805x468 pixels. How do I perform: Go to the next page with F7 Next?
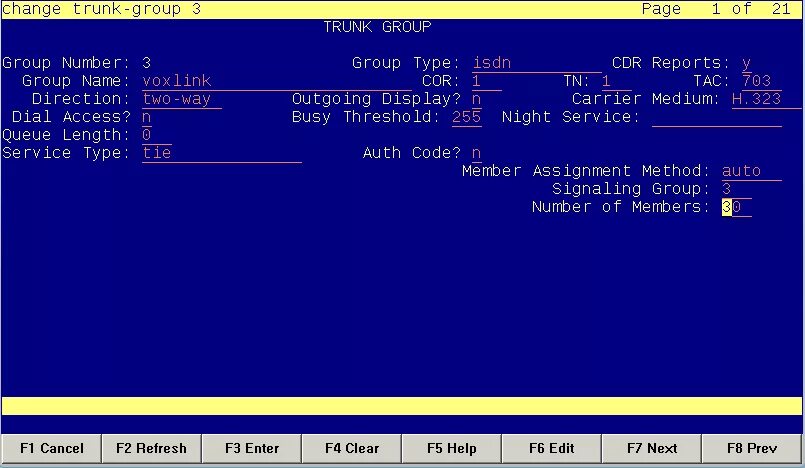[652, 448]
